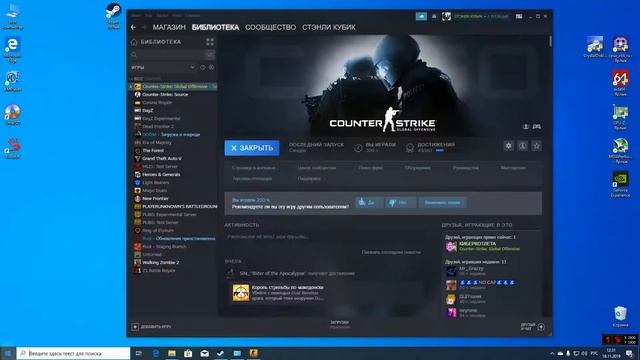This screenshot has height=360, width=640.
Task: Expand the ИГРЫ category dropdown
Action: (192, 67)
